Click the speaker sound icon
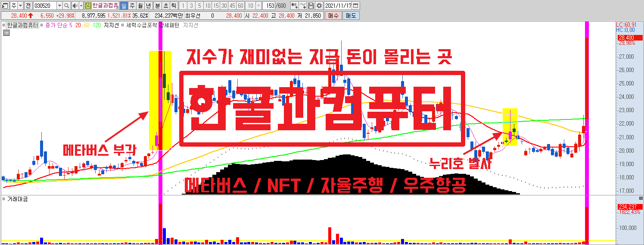644x245 pixels. (75, 6)
